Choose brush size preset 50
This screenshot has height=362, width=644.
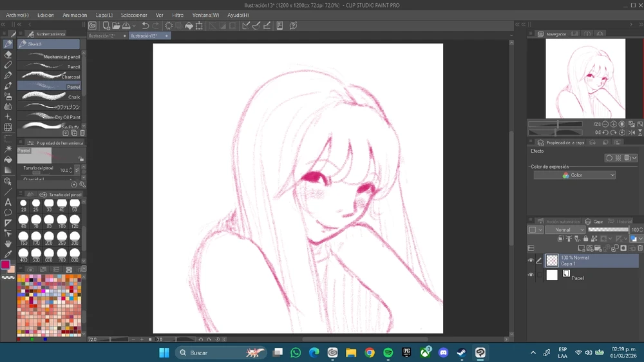tap(75, 205)
